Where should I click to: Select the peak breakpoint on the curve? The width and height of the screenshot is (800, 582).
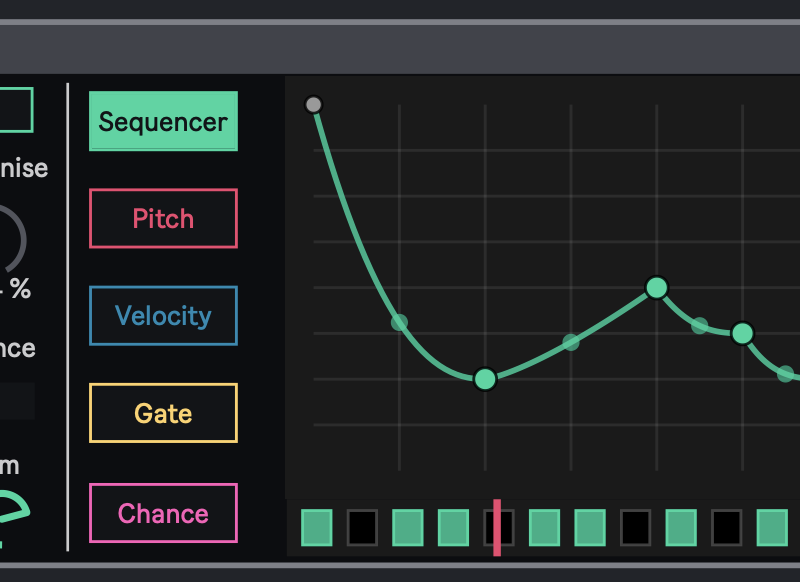click(656, 288)
